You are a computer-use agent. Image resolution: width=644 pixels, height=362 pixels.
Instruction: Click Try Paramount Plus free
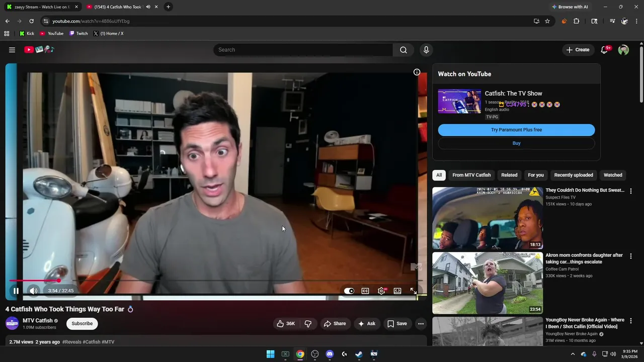tap(516, 130)
